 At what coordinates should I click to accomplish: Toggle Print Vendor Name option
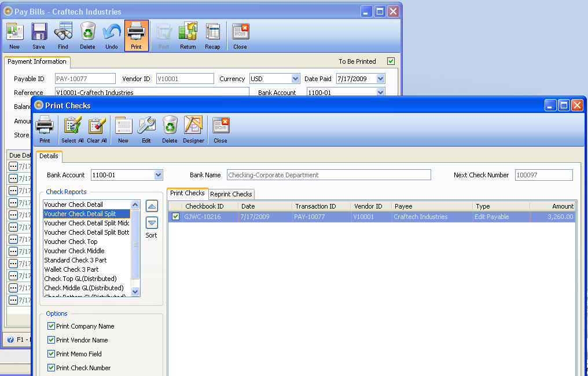click(x=52, y=340)
